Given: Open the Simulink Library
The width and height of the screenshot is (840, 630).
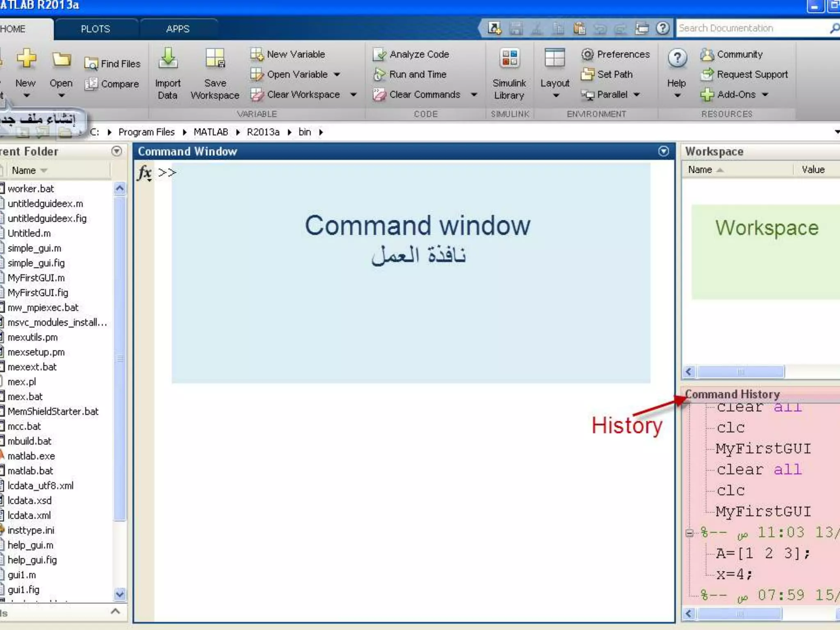Looking at the screenshot, I should click(x=509, y=59).
